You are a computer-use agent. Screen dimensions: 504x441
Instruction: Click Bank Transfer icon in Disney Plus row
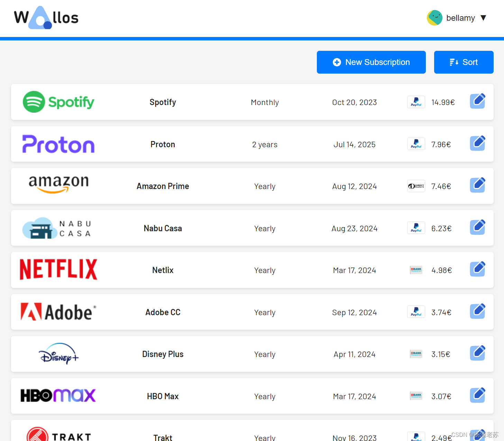pyautogui.click(x=416, y=354)
